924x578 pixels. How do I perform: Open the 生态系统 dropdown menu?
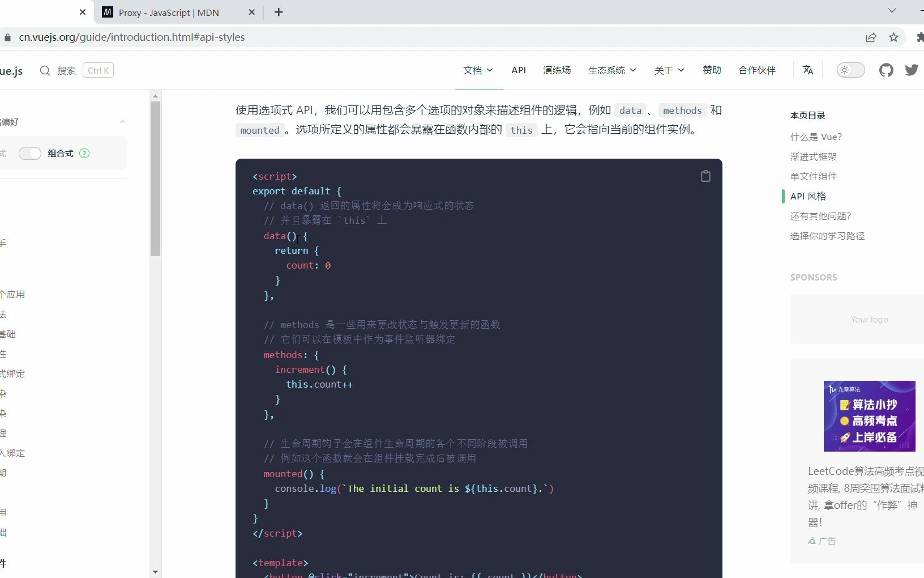(x=612, y=70)
